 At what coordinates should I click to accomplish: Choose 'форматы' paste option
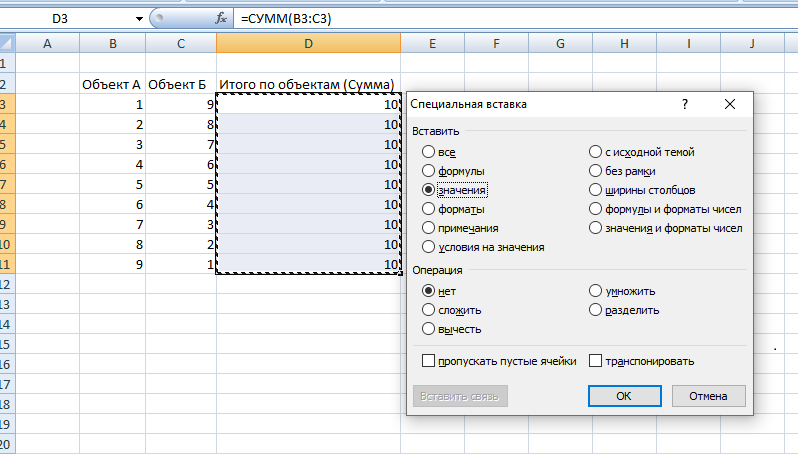tap(429, 209)
